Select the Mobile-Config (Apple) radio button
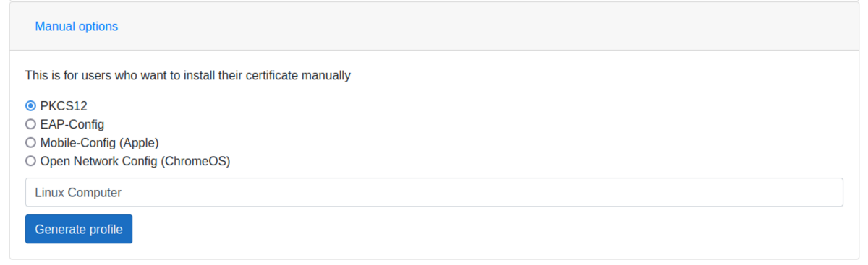Image resolution: width=868 pixels, height=265 pixels. tap(30, 142)
